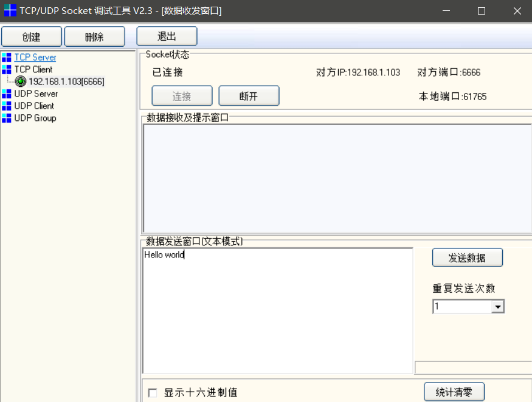Click the 退出 (Exit) toolbar button

click(x=167, y=36)
